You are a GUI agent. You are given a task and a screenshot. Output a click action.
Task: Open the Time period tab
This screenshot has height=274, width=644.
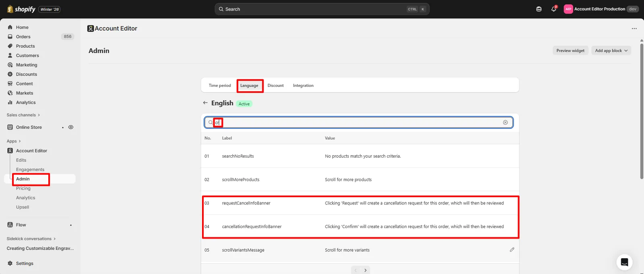pyautogui.click(x=220, y=85)
